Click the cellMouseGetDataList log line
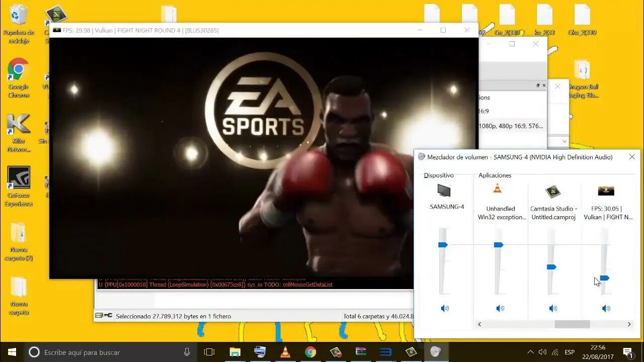Image resolution: width=644 pixels, height=362 pixels. [215, 285]
